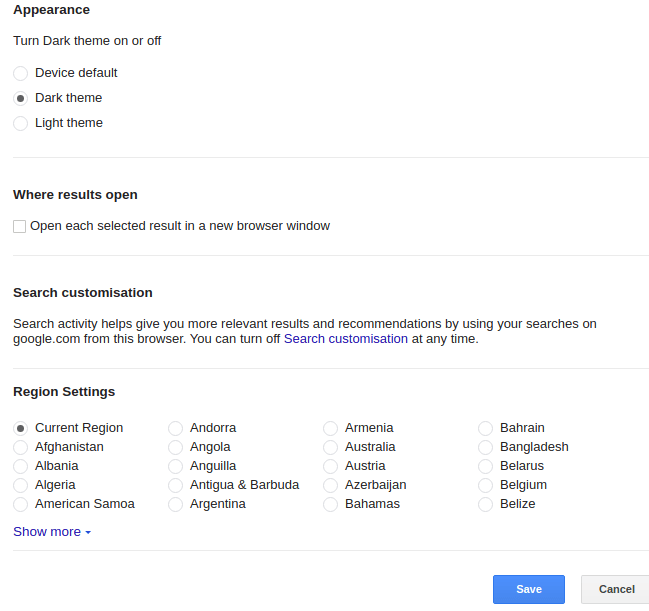Select Argentina region radio button

(x=175, y=504)
